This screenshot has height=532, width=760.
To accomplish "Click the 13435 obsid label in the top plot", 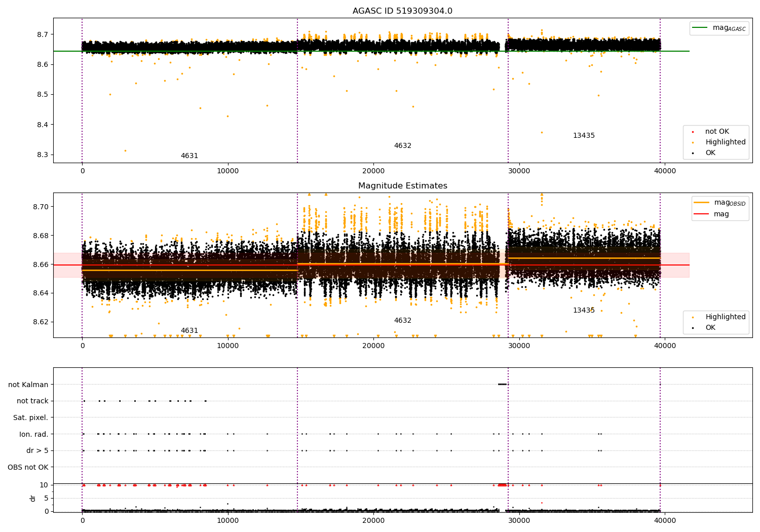I will pyautogui.click(x=584, y=136).
